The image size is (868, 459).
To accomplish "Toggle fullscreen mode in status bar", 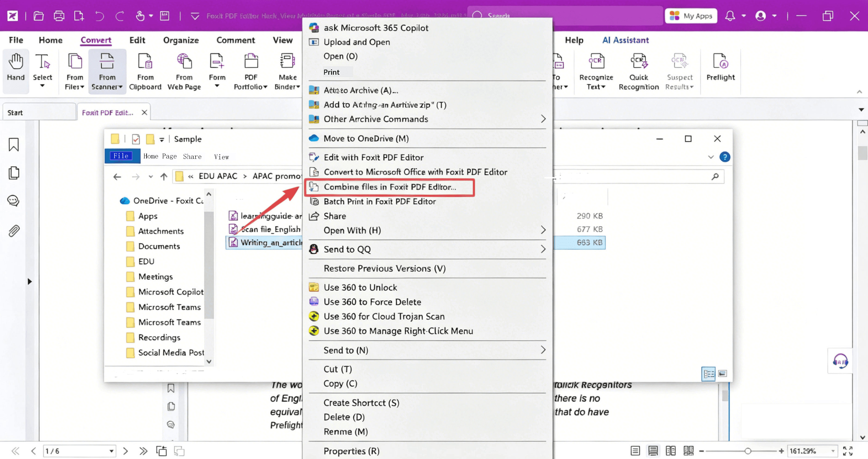I will click(847, 451).
